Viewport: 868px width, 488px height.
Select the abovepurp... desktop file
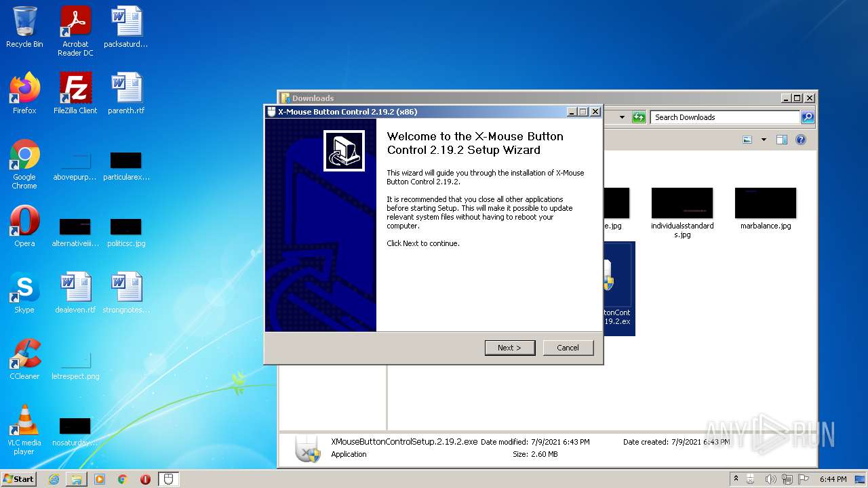[x=75, y=167]
